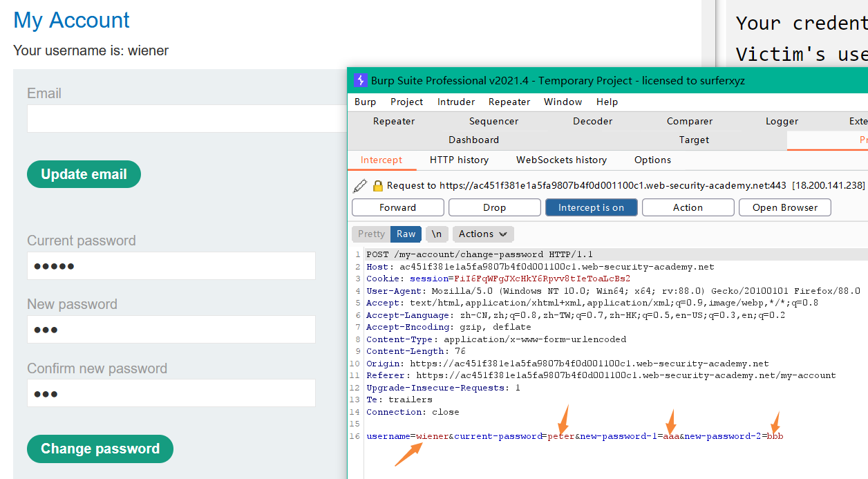Click the Forward button
This screenshot has width=868, height=479.
(x=397, y=207)
